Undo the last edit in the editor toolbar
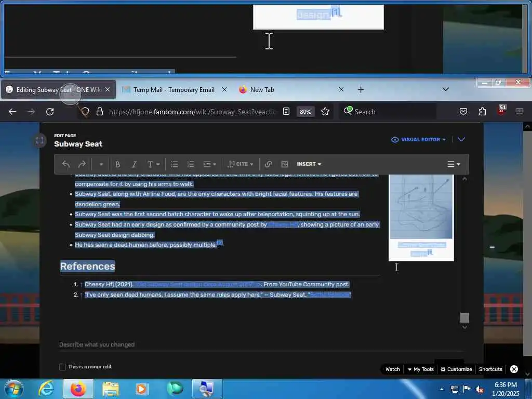This screenshot has width=532, height=399. tap(66, 164)
